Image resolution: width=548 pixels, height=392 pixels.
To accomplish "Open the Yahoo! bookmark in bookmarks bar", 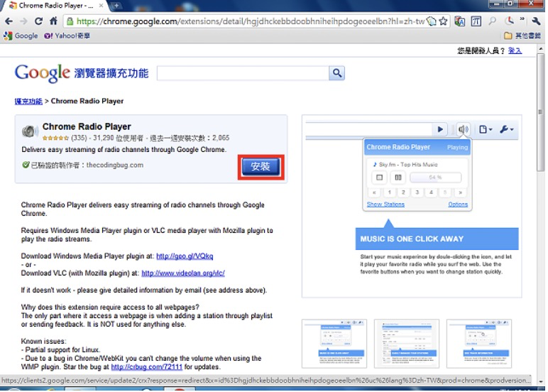I will [x=67, y=36].
